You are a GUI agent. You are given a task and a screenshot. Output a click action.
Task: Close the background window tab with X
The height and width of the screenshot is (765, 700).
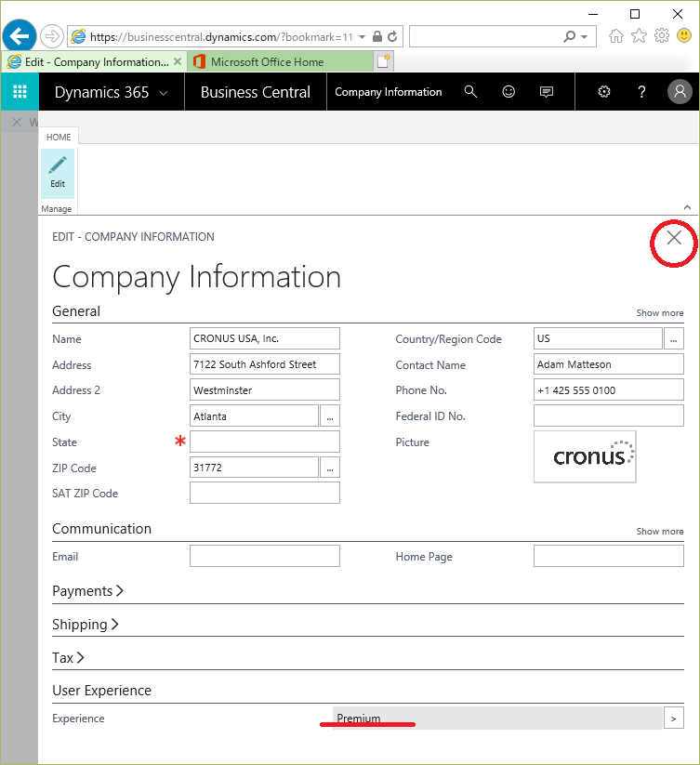click(x=17, y=122)
